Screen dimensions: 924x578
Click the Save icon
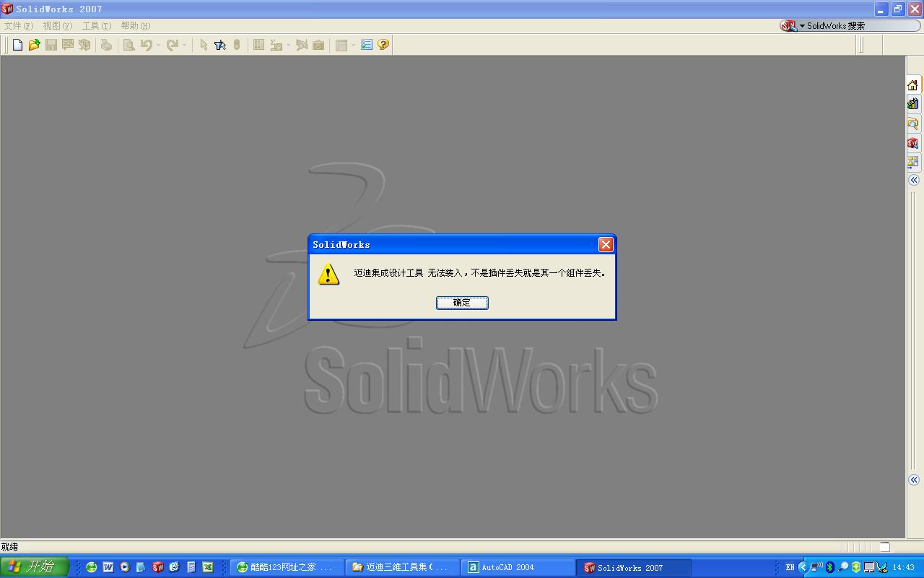[51, 44]
